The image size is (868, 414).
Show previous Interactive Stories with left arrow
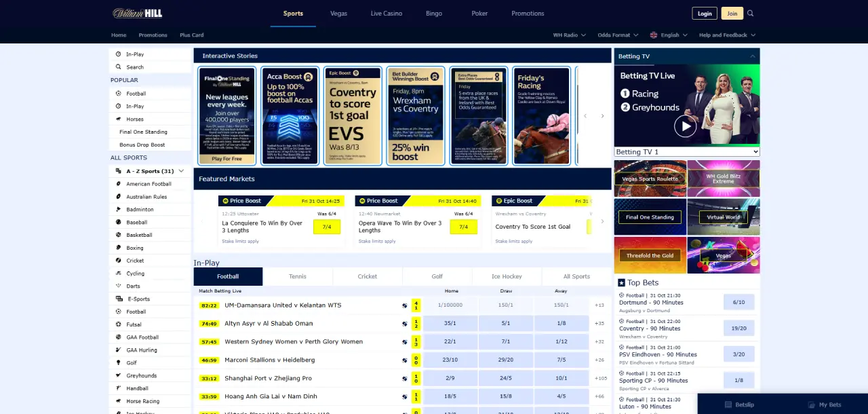click(x=585, y=116)
